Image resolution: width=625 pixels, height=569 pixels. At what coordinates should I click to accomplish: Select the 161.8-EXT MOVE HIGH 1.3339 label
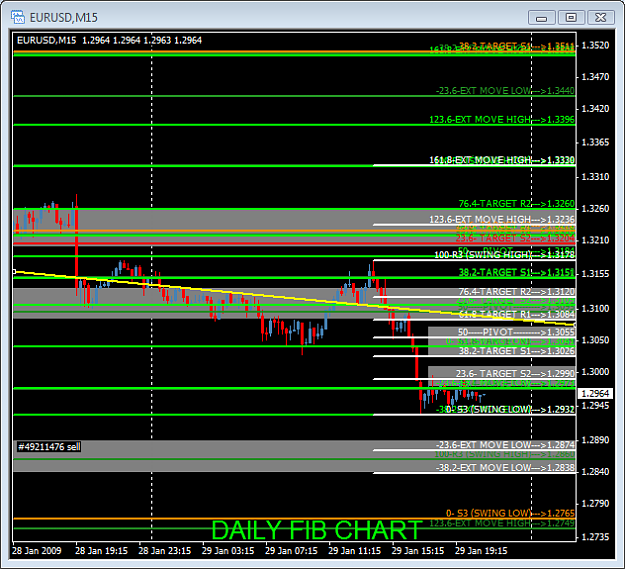click(502, 160)
